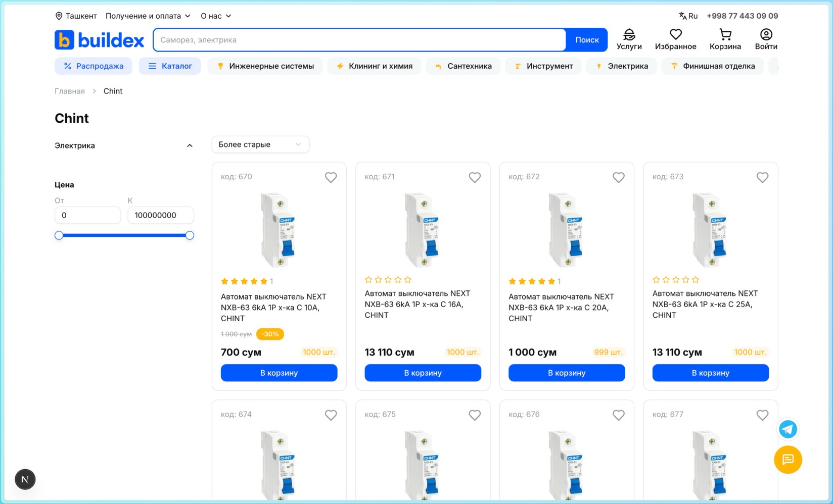Screen dimensions: 833x504
Task: Add the 25A автомат to cart
Action: pyautogui.click(x=711, y=373)
